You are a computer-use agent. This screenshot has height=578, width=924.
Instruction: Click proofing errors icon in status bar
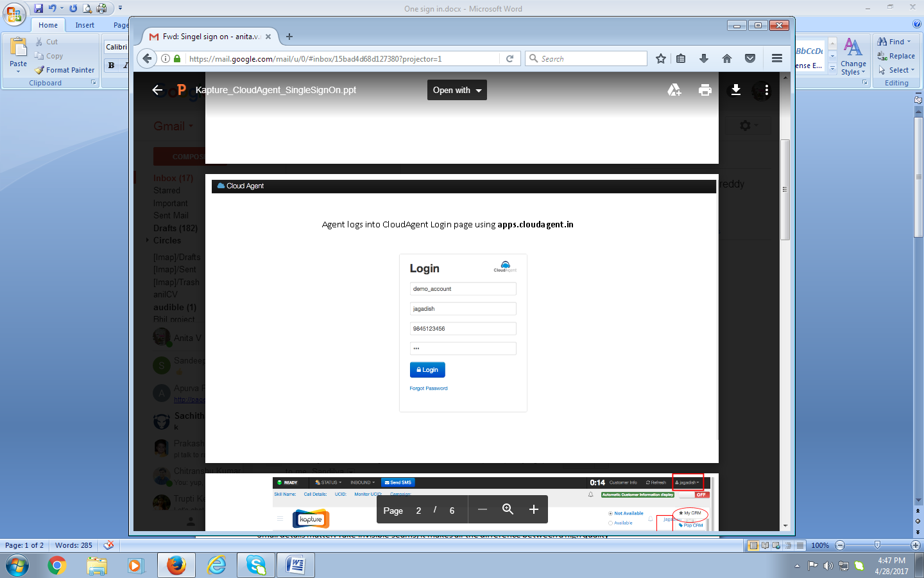point(108,545)
